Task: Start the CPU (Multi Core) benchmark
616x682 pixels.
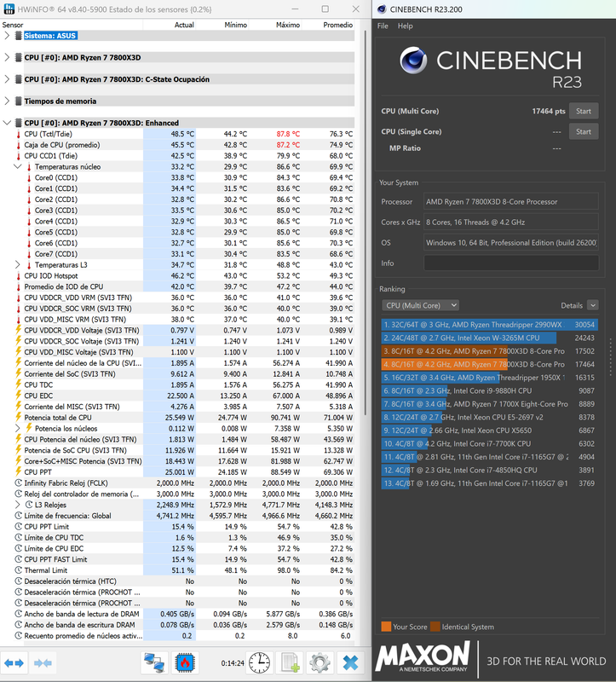Action: 584,111
